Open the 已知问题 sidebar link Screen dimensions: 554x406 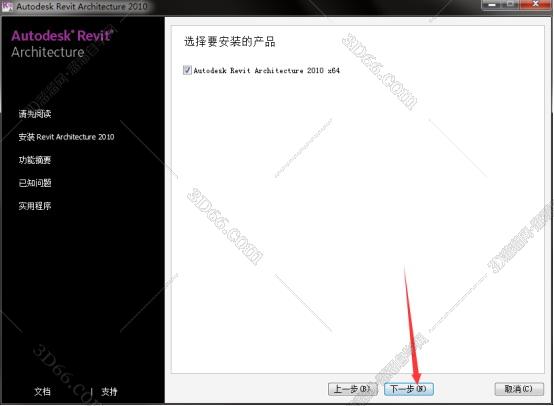(x=35, y=183)
